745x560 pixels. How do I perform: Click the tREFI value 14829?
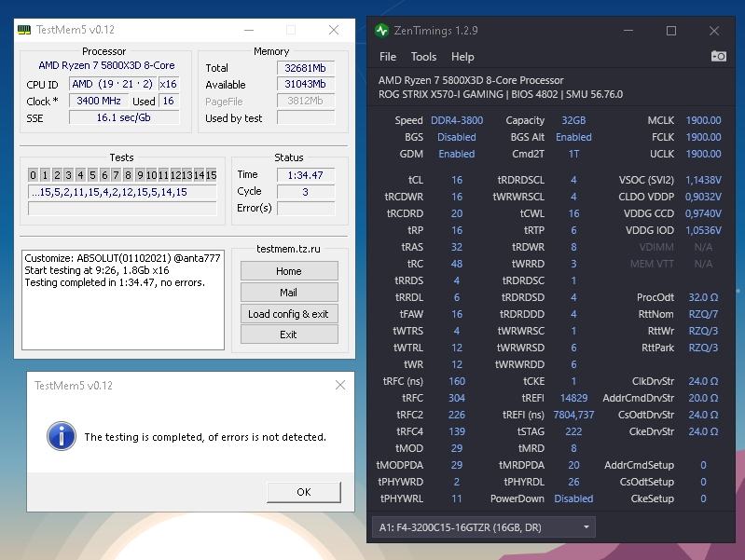573,398
